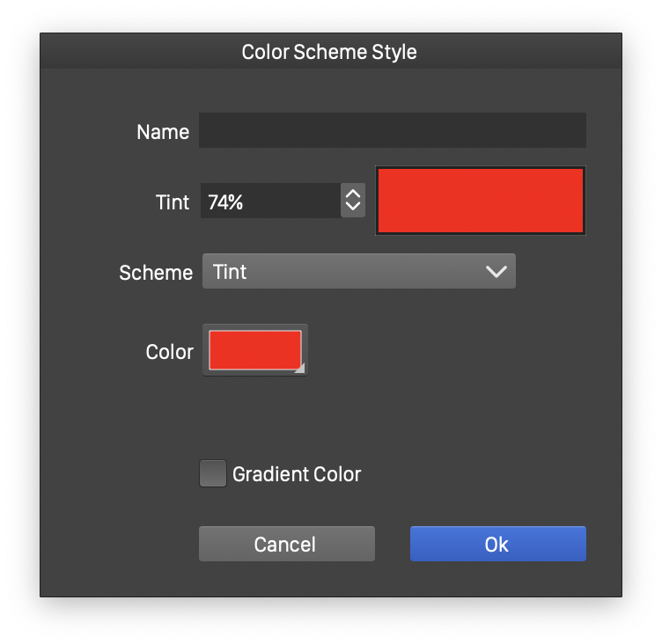662x644 pixels.
Task: Open the small red Color picker swatch
Action: pyautogui.click(x=254, y=350)
